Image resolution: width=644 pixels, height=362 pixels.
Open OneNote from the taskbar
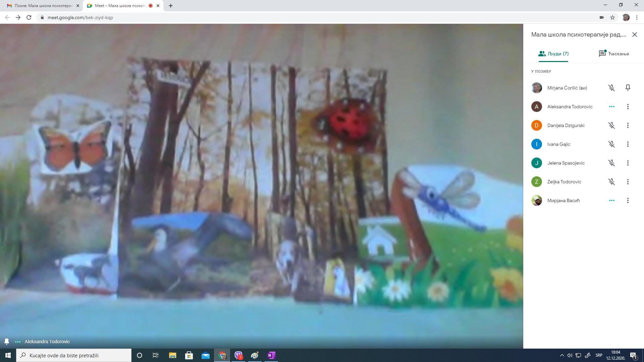tap(271, 355)
